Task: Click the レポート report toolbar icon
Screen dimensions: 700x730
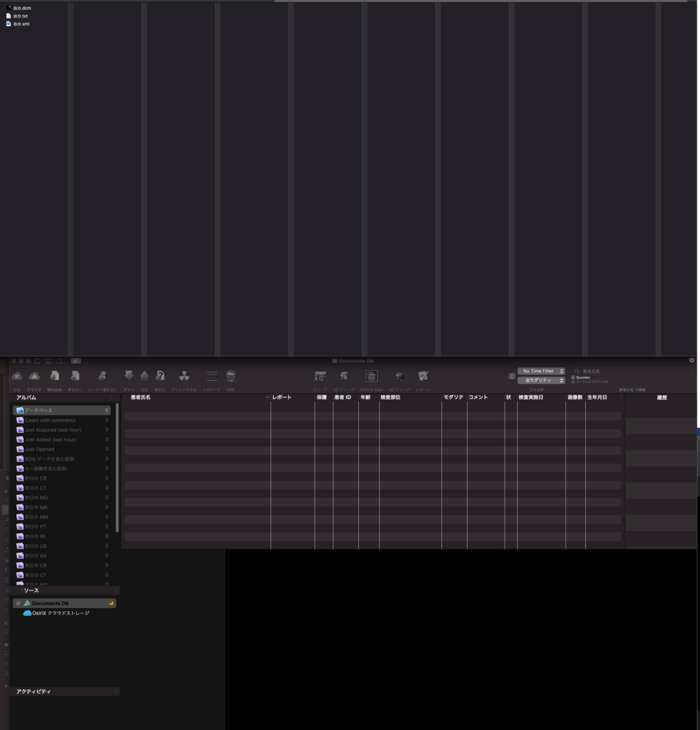Action: click(x=423, y=376)
